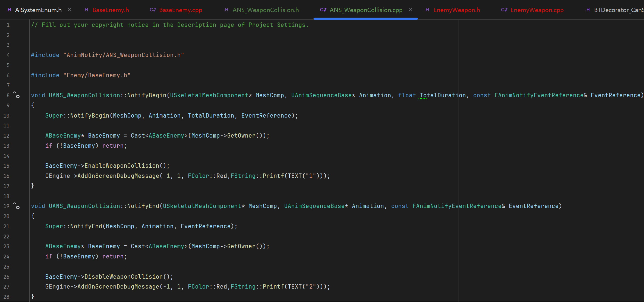Click the overrides gutter icon beside NotifyEnd
Image resolution: width=644 pixels, height=302 pixels.
[x=16, y=206]
